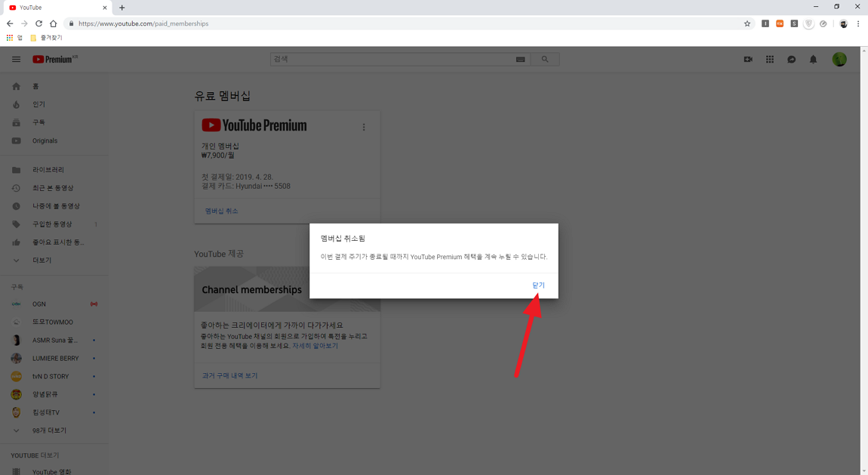
Task: Click the Channel memberships banner
Action: pyautogui.click(x=287, y=289)
